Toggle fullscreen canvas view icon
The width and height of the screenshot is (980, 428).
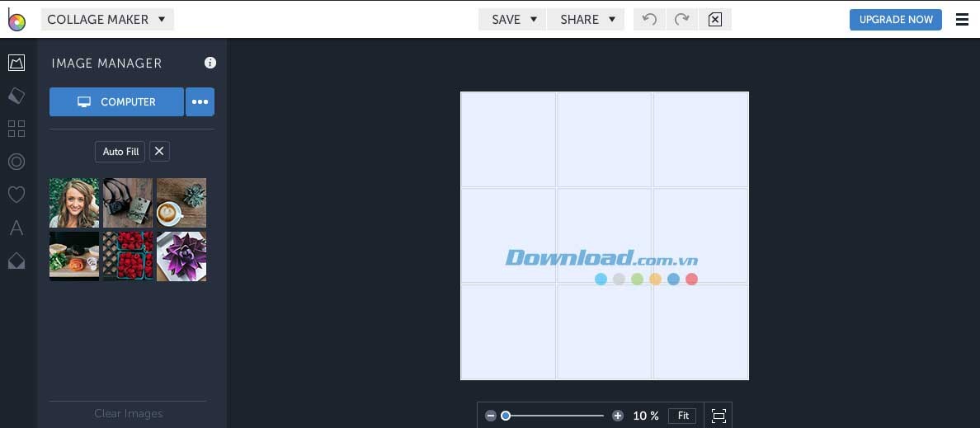pos(719,416)
